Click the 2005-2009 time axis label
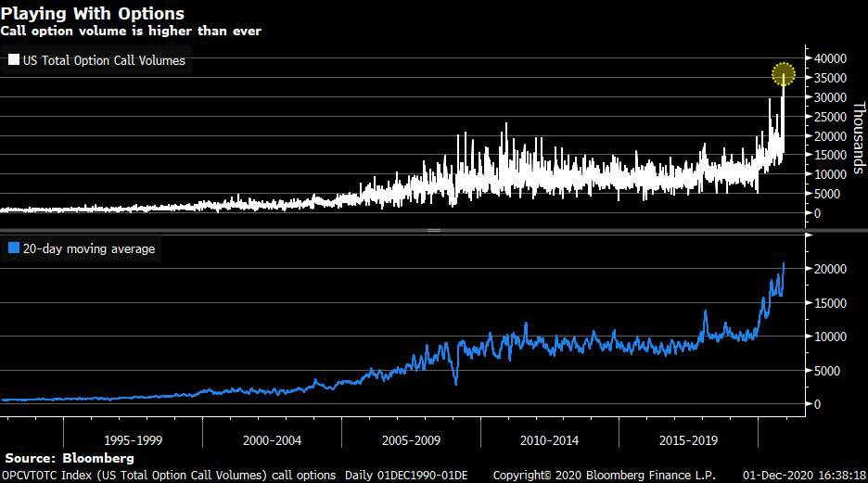This screenshot has height=483, width=868. [x=412, y=440]
